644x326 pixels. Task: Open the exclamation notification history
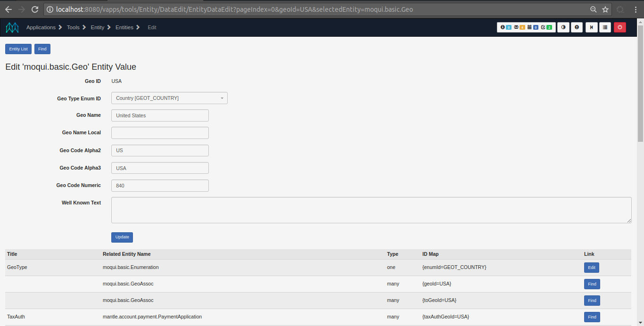coord(577,27)
